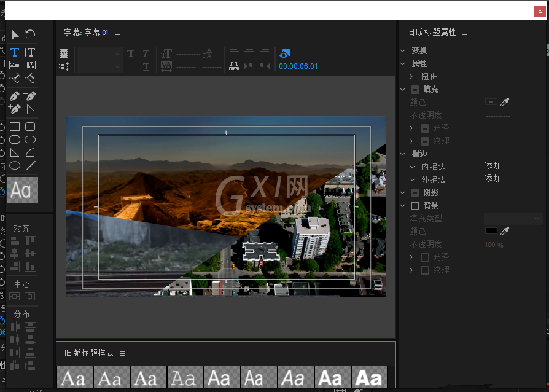Apply the last bold Aa style
The image size is (549, 392).
(x=369, y=377)
